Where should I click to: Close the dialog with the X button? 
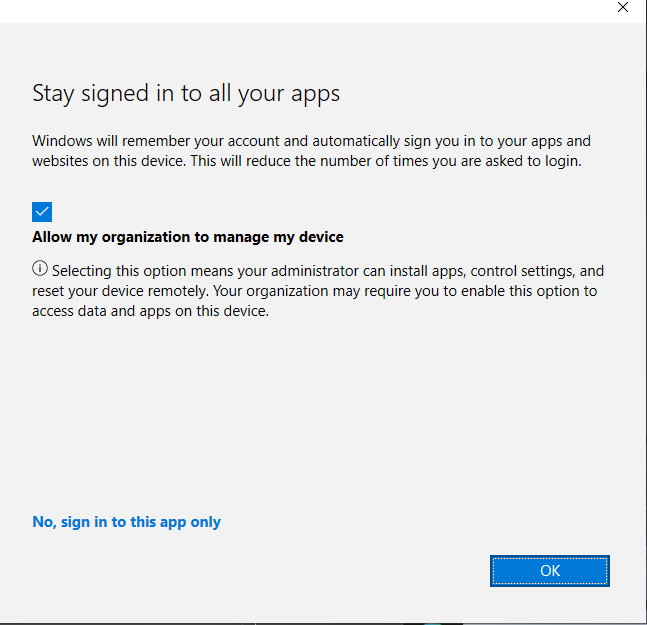pos(623,7)
